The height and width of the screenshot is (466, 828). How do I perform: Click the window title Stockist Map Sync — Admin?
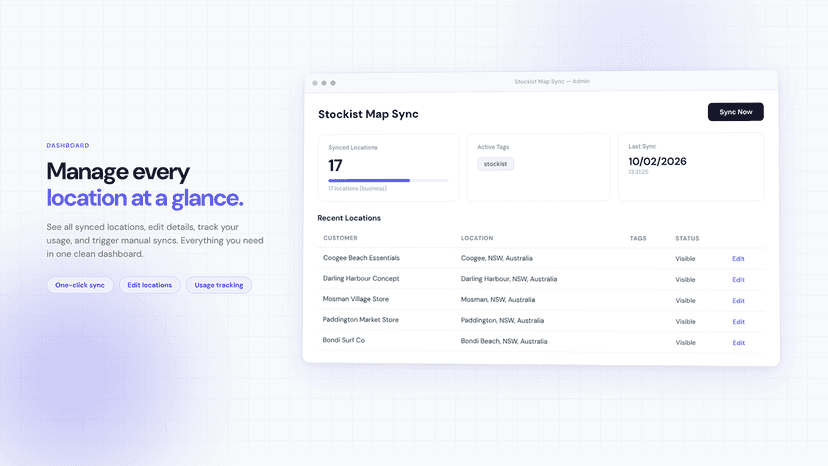coord(552,81)
